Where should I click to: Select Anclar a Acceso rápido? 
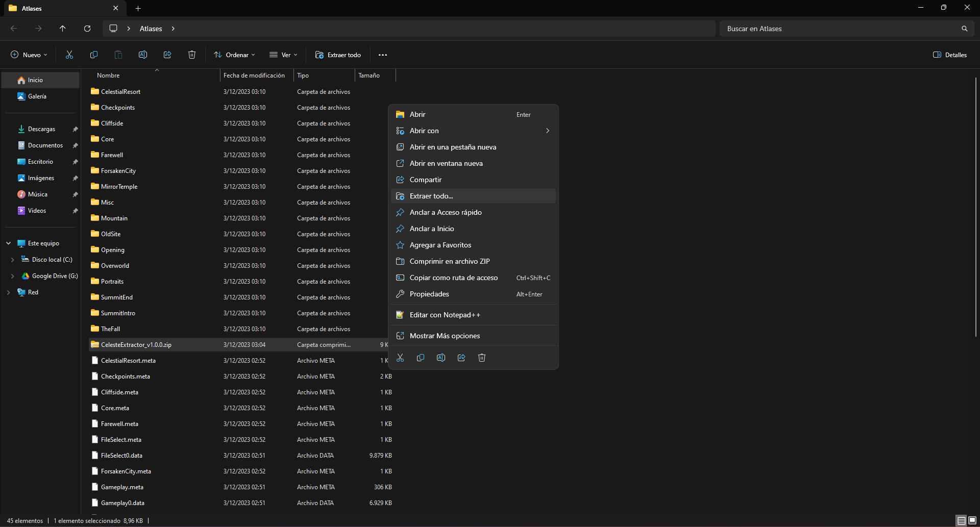pyautogui.click(x=473, y=212)
